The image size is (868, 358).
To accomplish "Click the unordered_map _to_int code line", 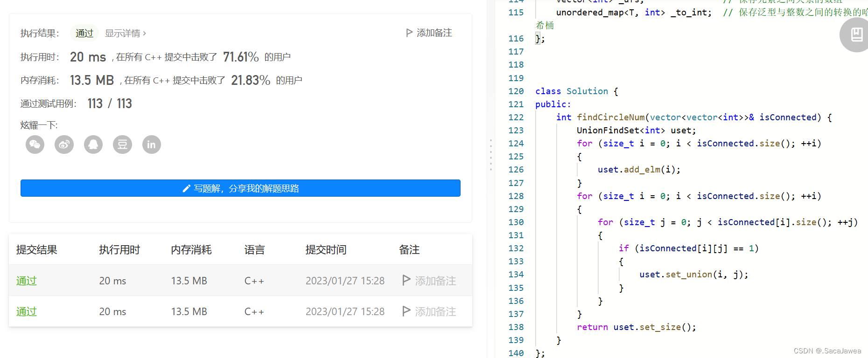I will (x=634, y=13).
